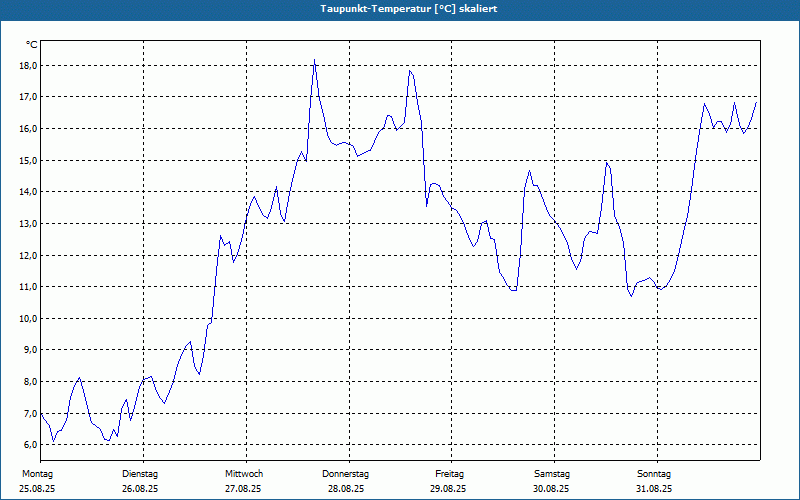Click the 14,0 y-axis value
The height and width of the screenshot is (500, 800).
pos(29,192)
